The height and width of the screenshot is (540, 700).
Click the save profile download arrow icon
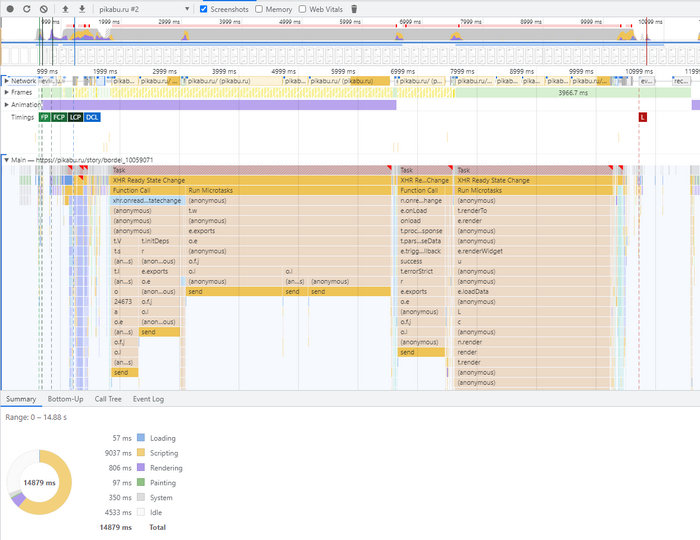coord(82,9)
